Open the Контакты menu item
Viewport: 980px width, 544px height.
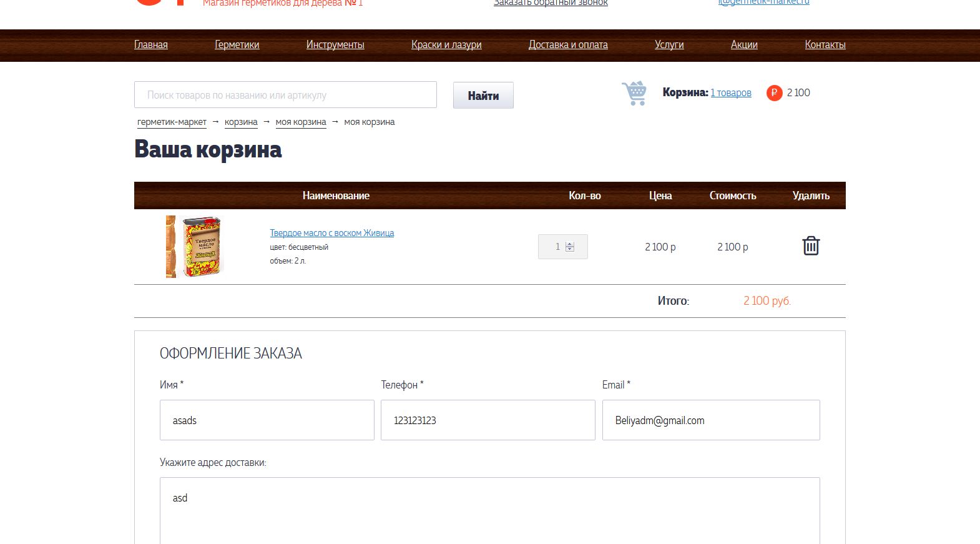coord(825,45)
